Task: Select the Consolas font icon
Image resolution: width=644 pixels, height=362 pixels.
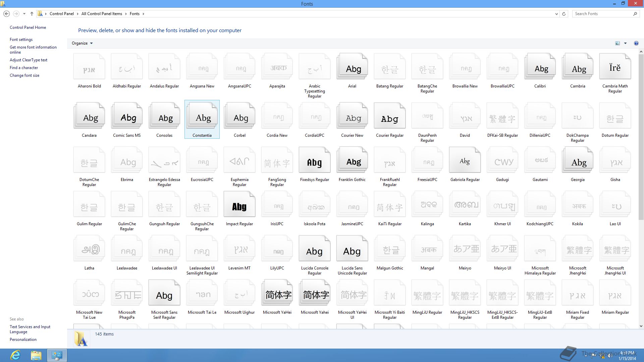Action: (164, 116)
